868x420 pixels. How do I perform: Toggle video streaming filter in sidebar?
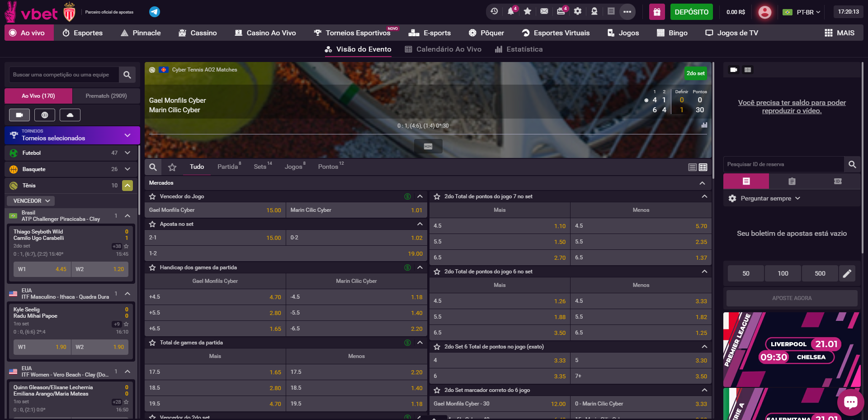coord(19,115)
